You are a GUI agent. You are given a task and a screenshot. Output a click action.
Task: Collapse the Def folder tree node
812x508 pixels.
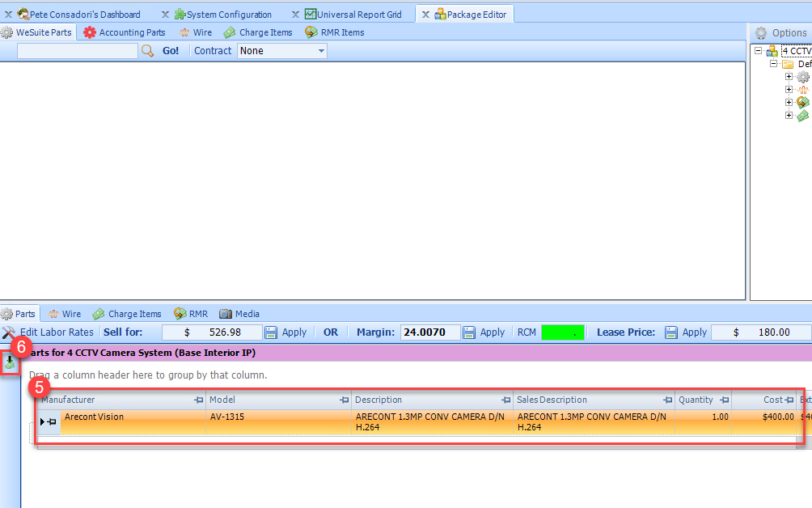(774, 64)
